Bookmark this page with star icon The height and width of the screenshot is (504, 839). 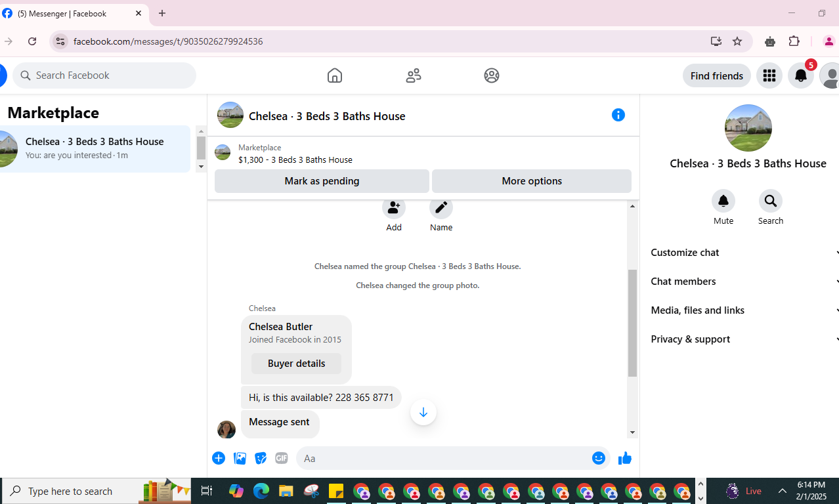tap(737, 41)
